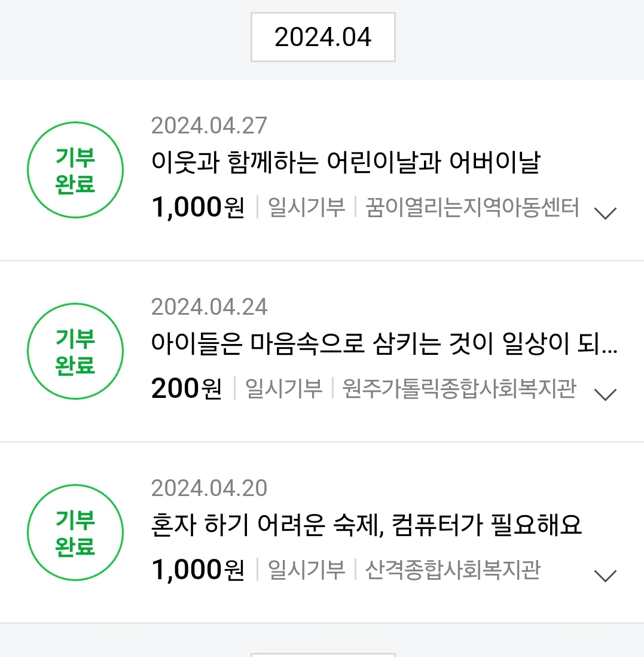Click the 2024.04.24 date label

click(209, 307)
